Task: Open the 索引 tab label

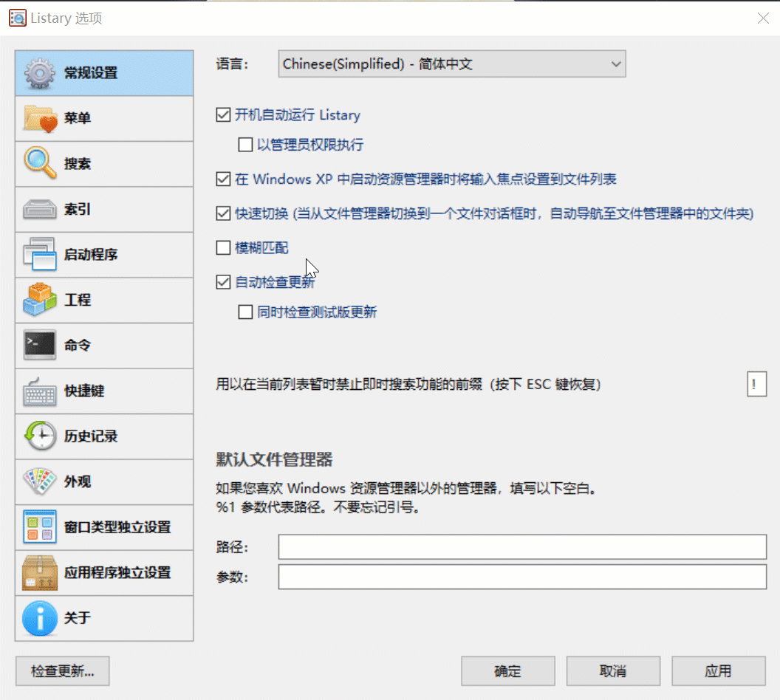Action: (77, 209)
